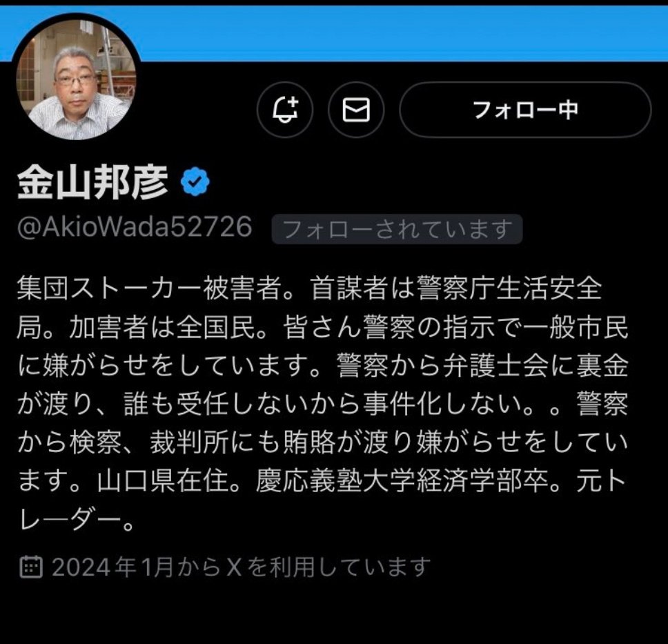
Task: Open direct message via envelope icon
Action: (x=356, y=110)
